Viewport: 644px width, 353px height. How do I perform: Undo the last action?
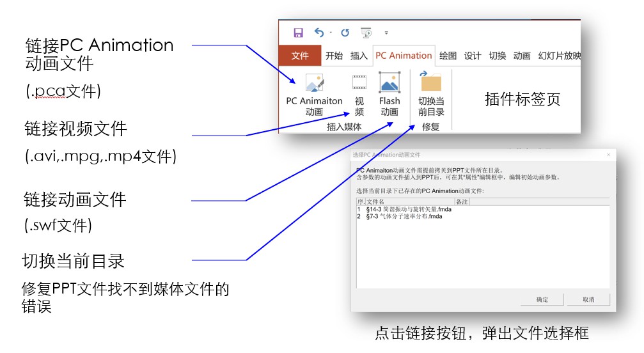pyautogui.click(x=318, y=33)
